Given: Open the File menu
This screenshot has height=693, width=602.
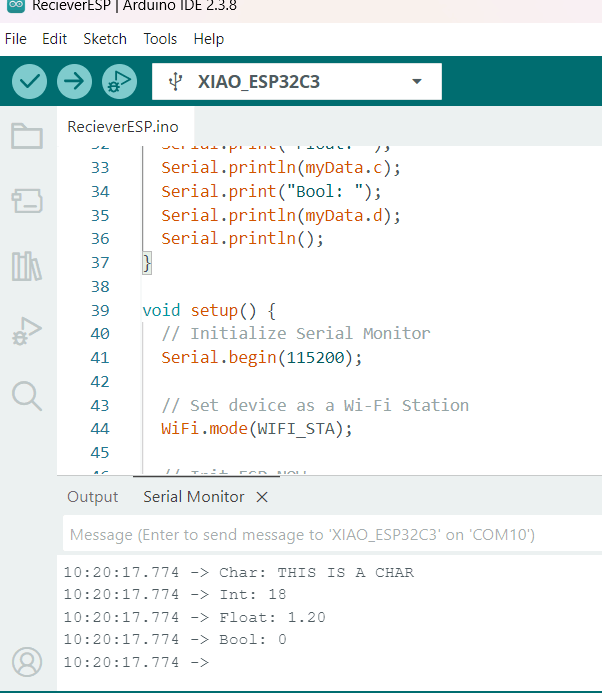Looking at the screenshot, I should tap(16, 39).
